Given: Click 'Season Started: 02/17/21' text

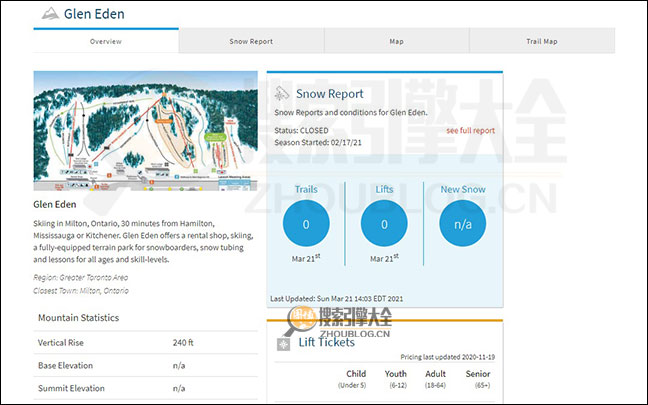Looking at the screenshot, I should (318, 143).
